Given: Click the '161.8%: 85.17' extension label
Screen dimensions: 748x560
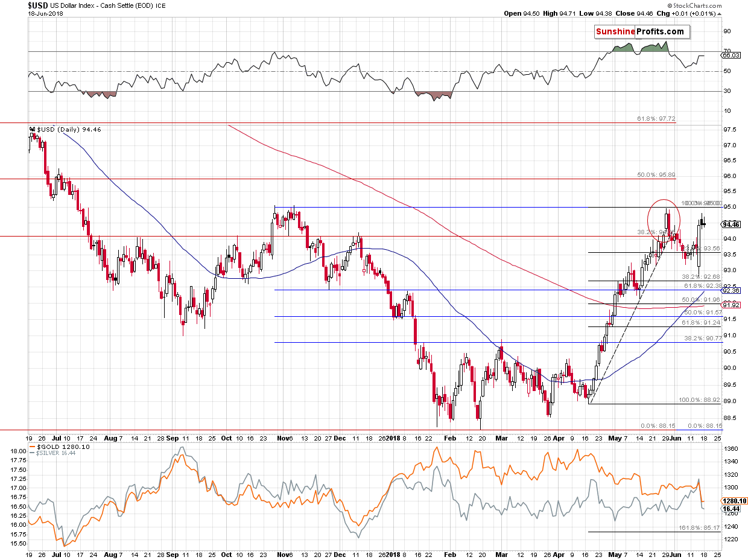Looking at the screenshot, I should point(700,527).
